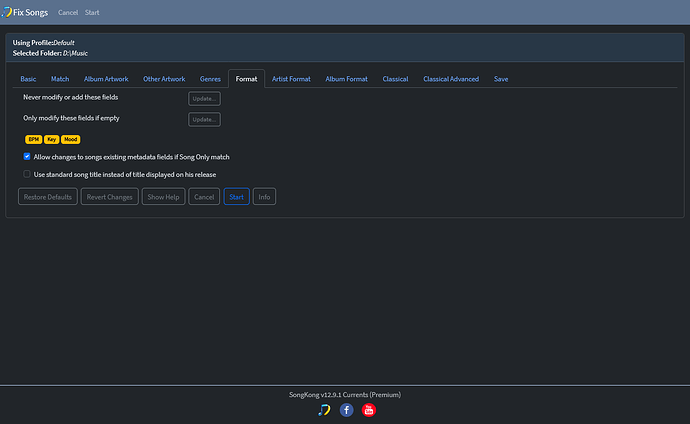Open the YouTube icon in footer
690x424 pixels.
369,410
